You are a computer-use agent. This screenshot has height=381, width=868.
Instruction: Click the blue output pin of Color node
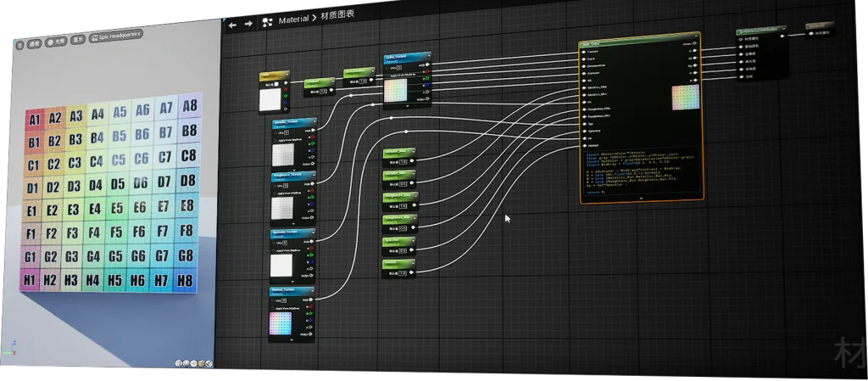tap(285, 103)
